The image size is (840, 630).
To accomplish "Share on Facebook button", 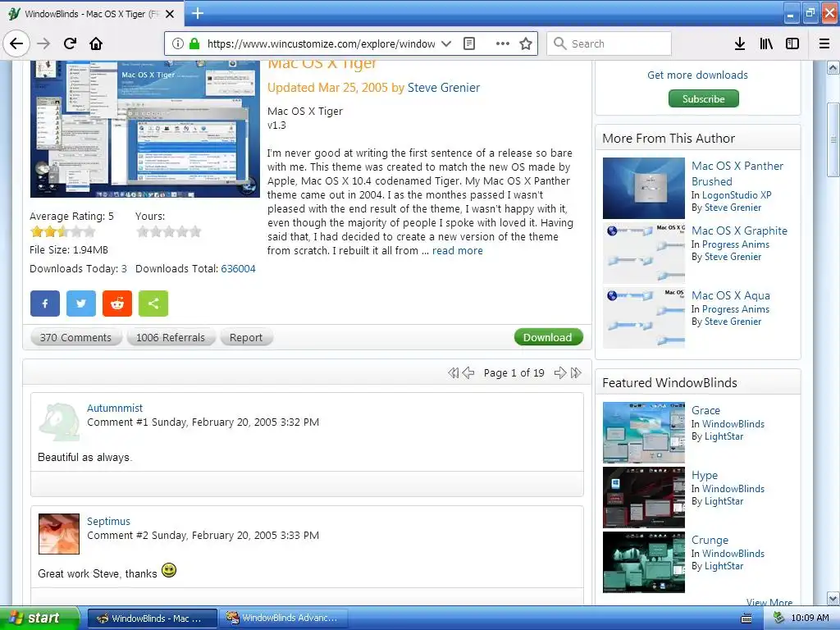I will pyautogui.click(x=45, y=304).
